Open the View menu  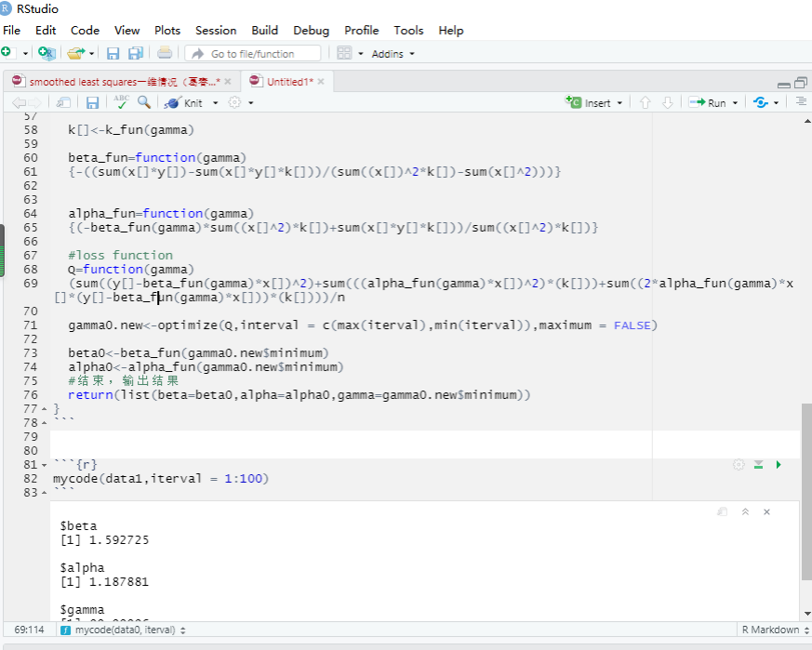point(126,31)
